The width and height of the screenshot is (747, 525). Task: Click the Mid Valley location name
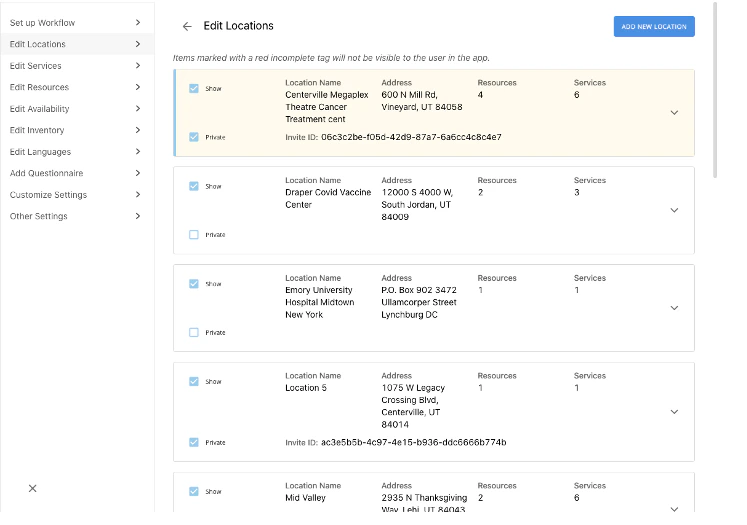(x=305, y=498)
